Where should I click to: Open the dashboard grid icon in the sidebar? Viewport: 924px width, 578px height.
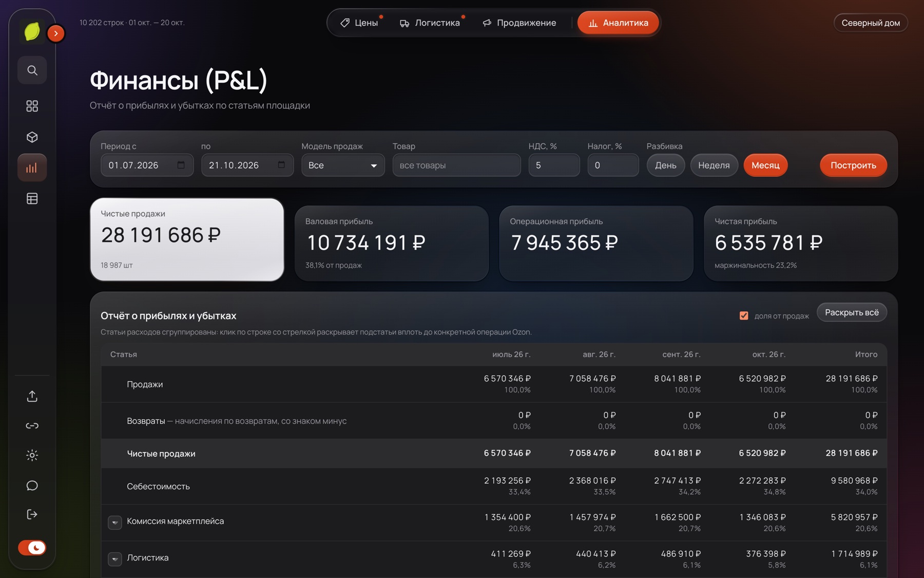32,106
